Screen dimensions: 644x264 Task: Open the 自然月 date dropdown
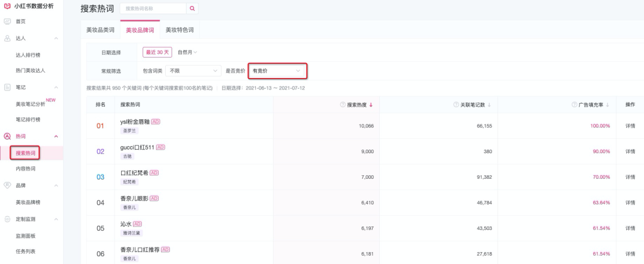[x=187, y=52]
